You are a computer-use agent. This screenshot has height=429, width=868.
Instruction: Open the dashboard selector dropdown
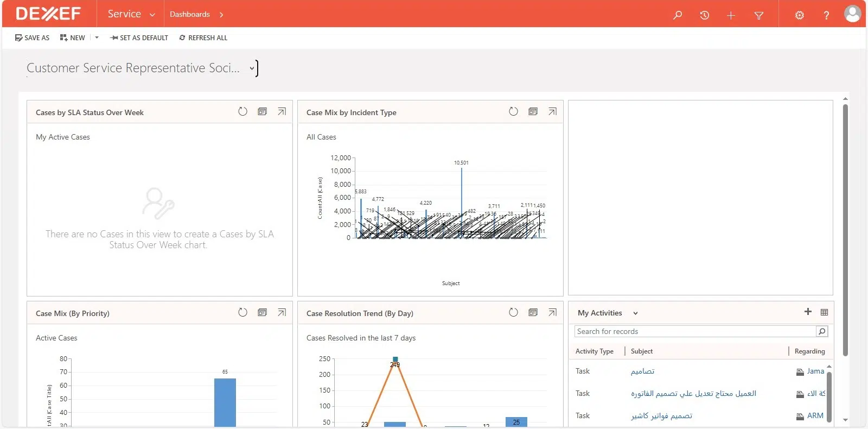tap(252, 68)
